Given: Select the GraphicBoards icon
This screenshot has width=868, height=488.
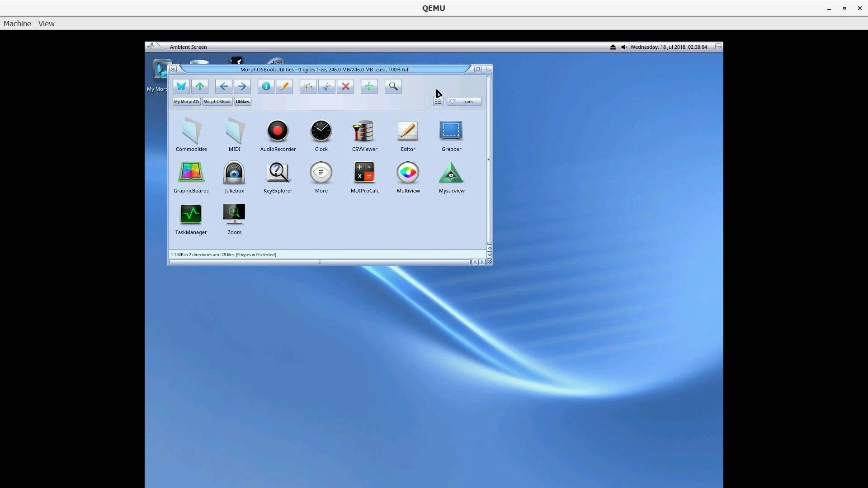Looking at the screenshot, I should point(191,177).
